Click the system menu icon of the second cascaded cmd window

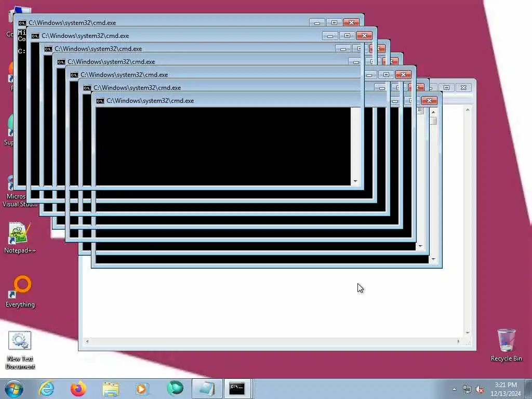pos(35,36)
